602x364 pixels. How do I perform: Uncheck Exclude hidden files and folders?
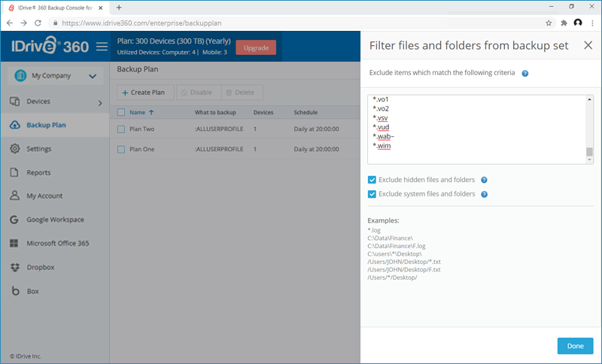[372, 180]
